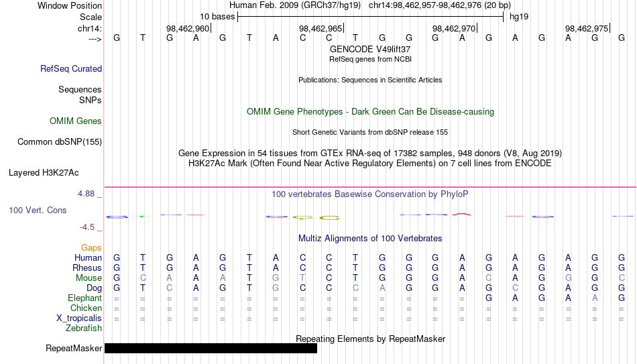The height and width of the screenshot is (364, 637).
Task: Click '100 vertebrates Basewise Conservation by PhyloP' title
Action: click(x=370, y=194)
